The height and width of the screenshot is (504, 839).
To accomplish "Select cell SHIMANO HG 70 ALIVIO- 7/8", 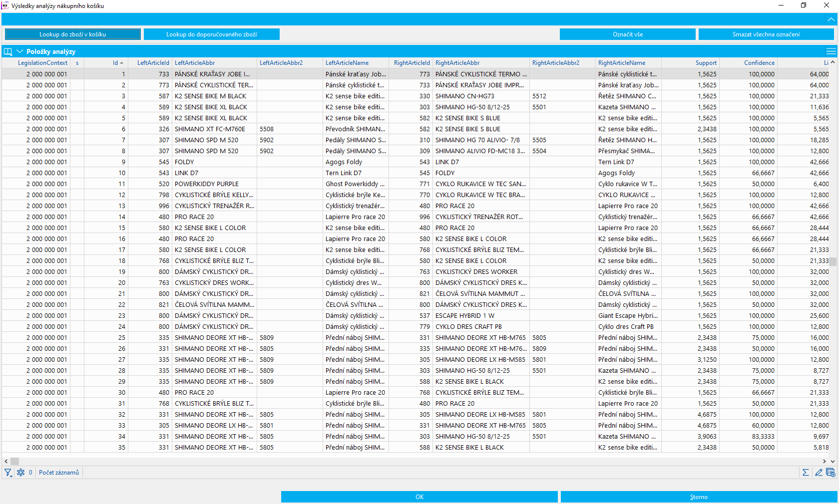I will click(481, 140).
